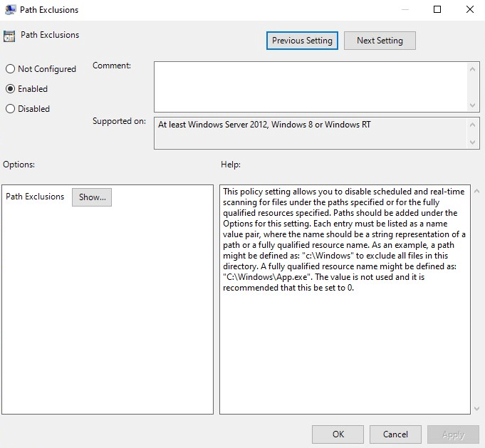
Task: Close the Path Exclusions window
Action: click(x=470, y=9)
